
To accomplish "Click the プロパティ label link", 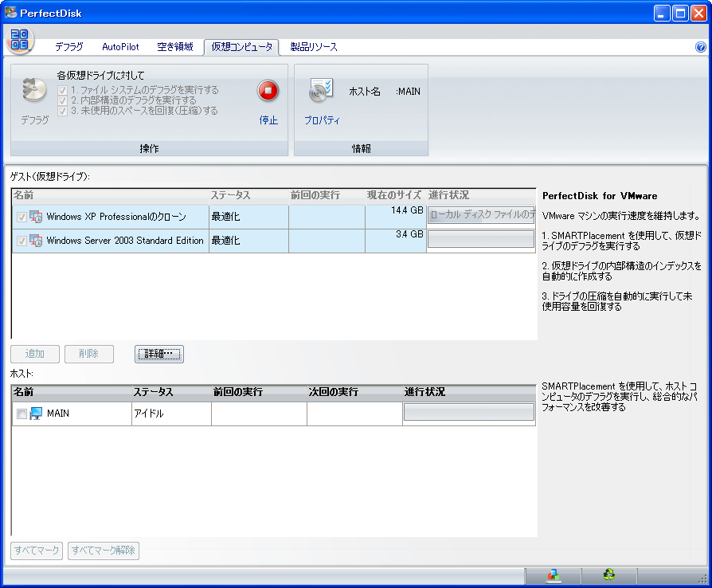I will click(x=322, y=120).
